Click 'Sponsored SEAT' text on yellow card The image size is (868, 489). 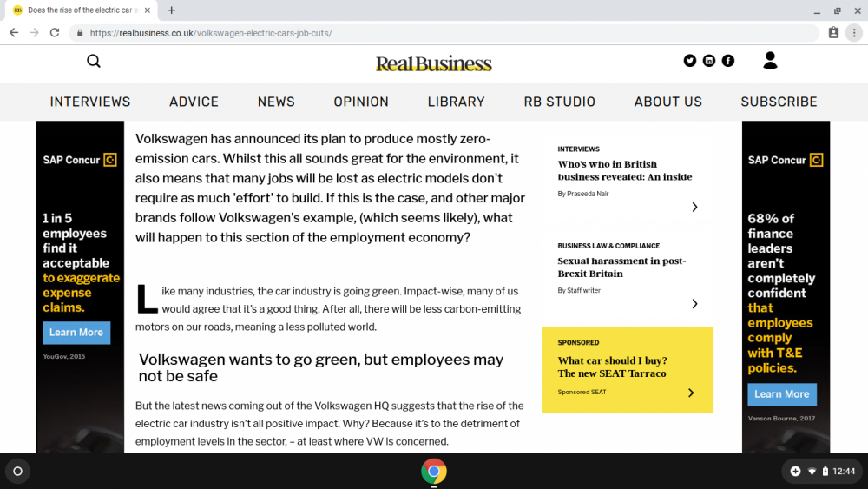pos(582,392)
